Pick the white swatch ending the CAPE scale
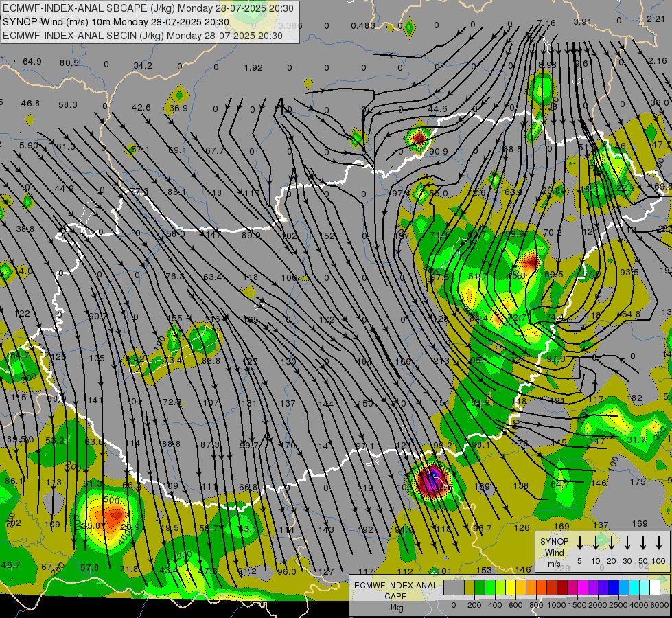 click(654, 587)
